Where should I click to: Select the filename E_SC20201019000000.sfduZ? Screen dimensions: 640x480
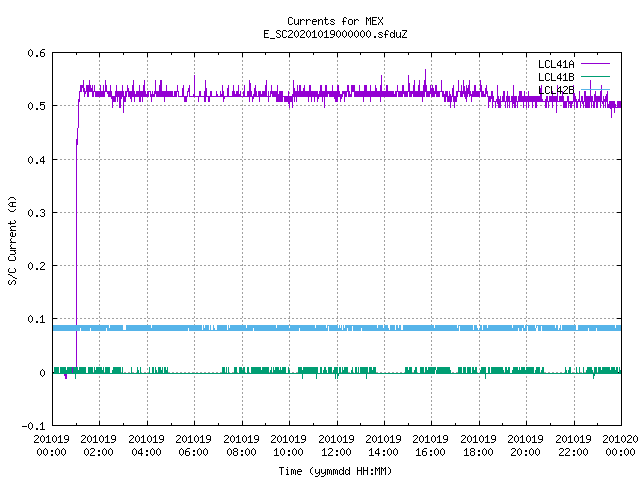click(x=335, y=34)
